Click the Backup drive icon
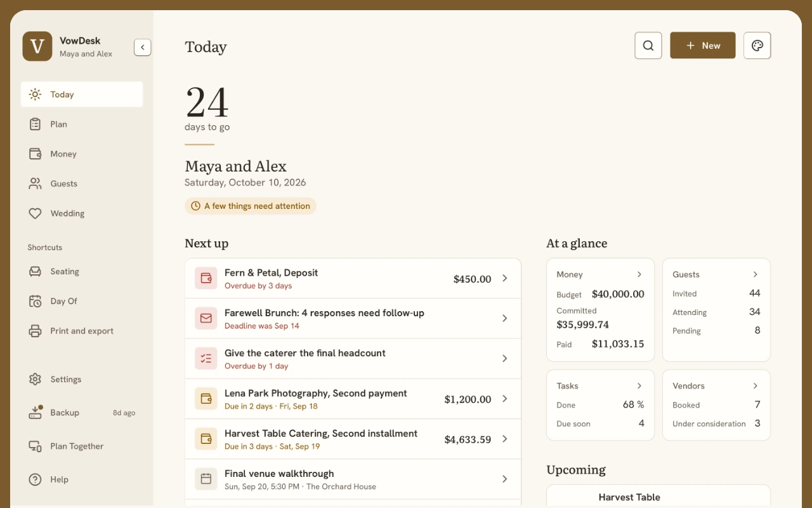The image size is (812, 508). pos(36,413)
